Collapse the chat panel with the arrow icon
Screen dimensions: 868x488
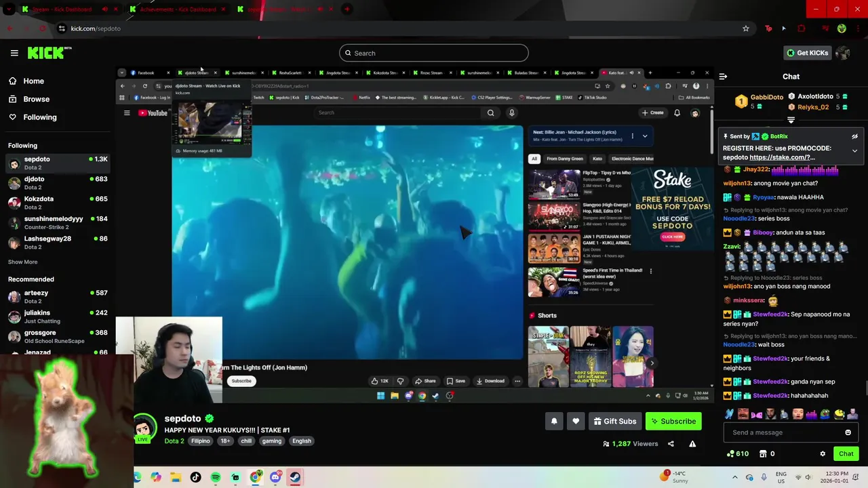(723, 77)
